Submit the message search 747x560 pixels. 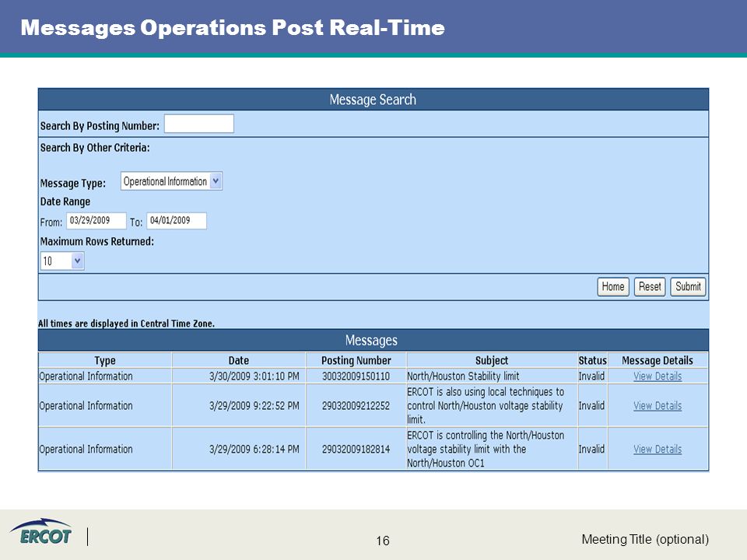coord(688,287)
